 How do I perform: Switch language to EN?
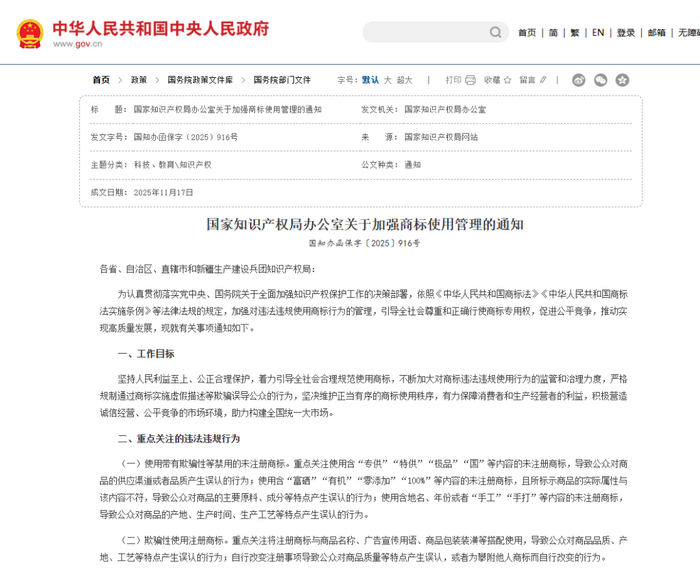coord(598,33)
